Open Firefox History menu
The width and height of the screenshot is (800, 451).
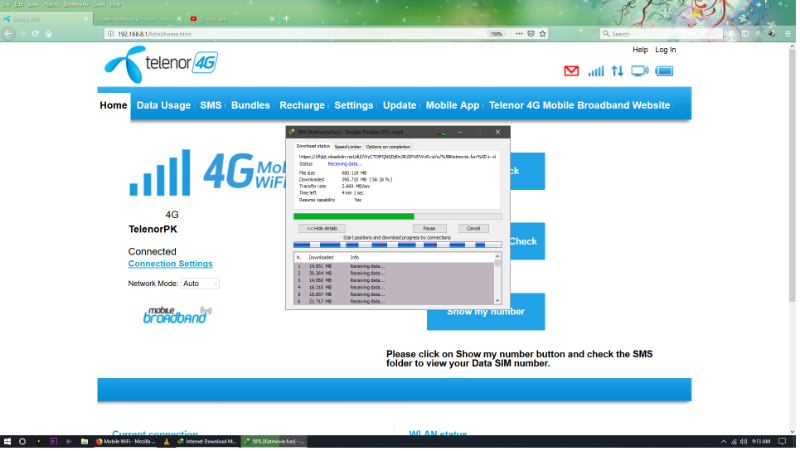pyautogui.click(x=51, y=4)
